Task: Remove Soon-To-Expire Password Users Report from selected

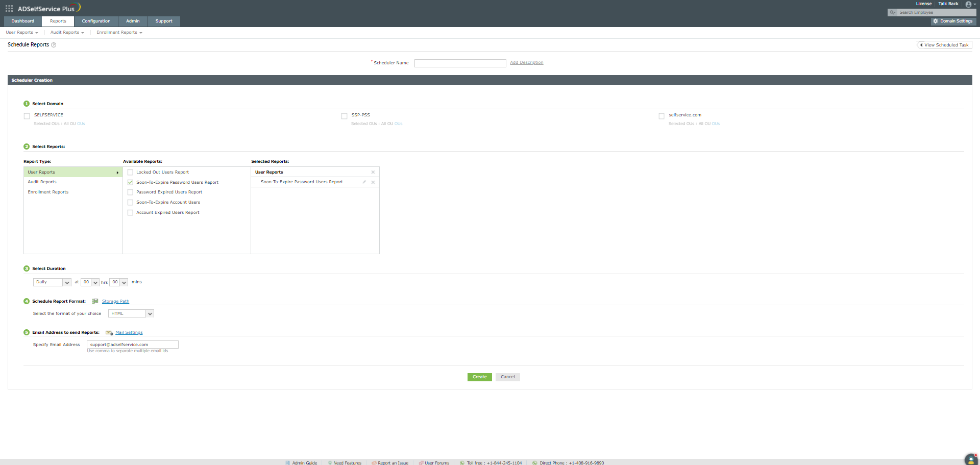Action: pyautogui.click(x=373, y=182)
